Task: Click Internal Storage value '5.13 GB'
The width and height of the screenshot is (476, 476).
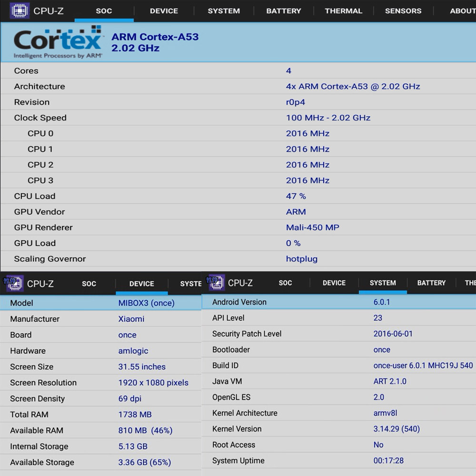Action: pos(133,446)
